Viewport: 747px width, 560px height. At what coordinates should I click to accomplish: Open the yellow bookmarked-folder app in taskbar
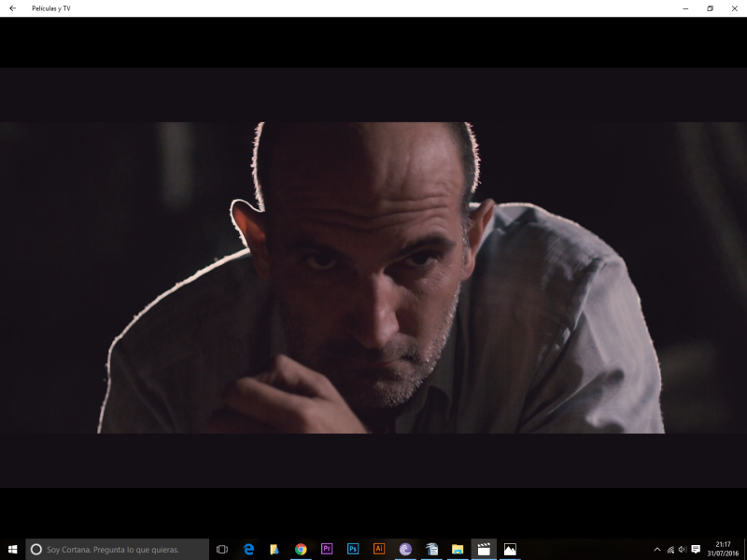click(275, 549)
